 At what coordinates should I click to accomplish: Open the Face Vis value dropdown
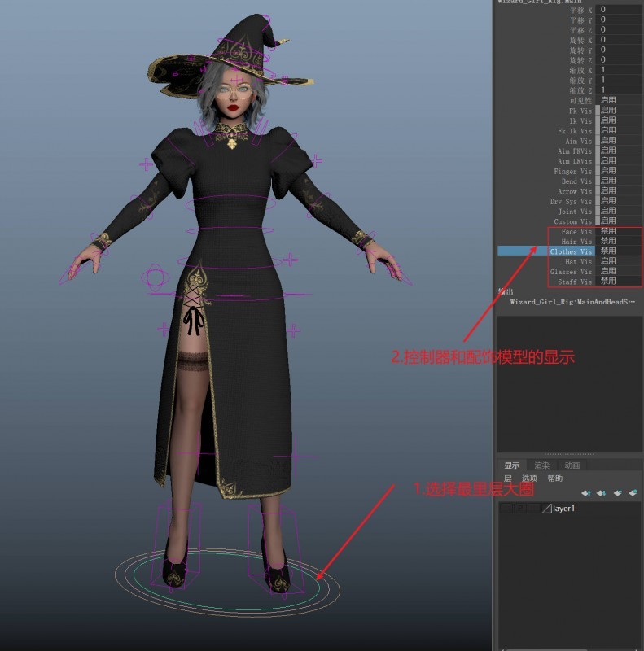pos(619,231)
